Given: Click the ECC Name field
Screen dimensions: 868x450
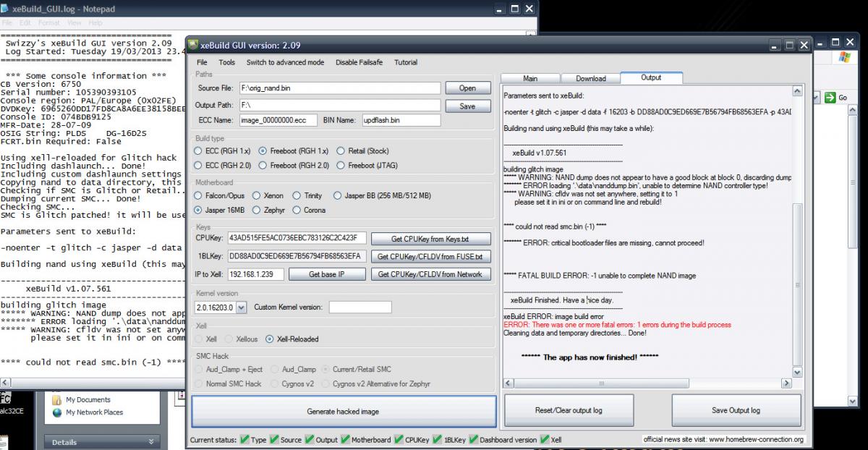Looking at the screenshot, I should 278,120.
